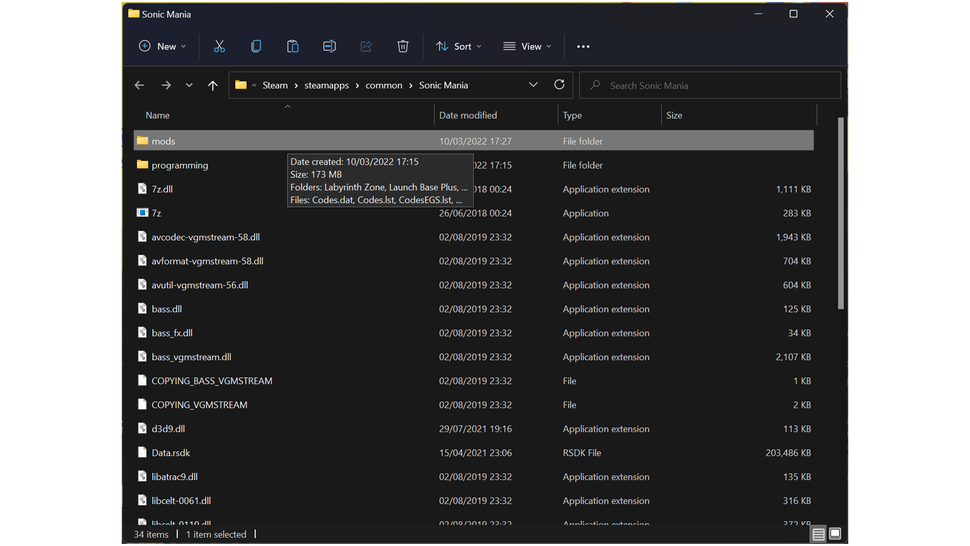The height and width of the screenshot is (546, 970).
Task: Expand the chevron after common breadcrumb
Action: (x=411, y=85)
